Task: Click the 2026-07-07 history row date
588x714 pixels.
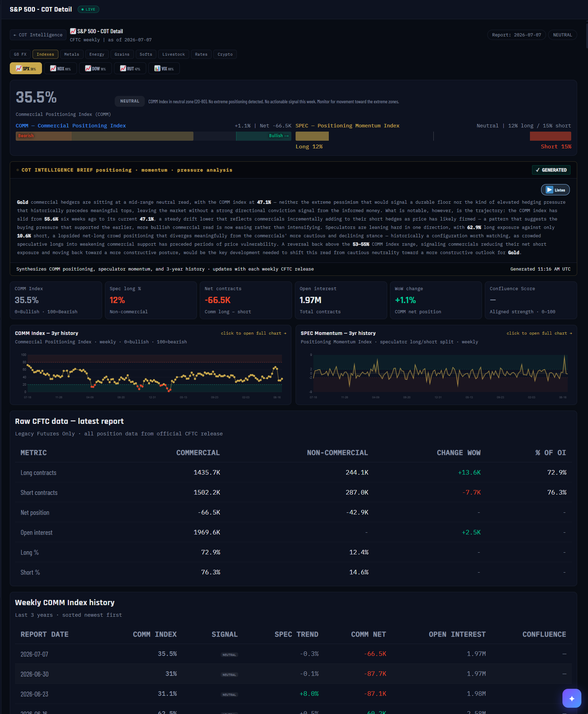Action: 34,654
